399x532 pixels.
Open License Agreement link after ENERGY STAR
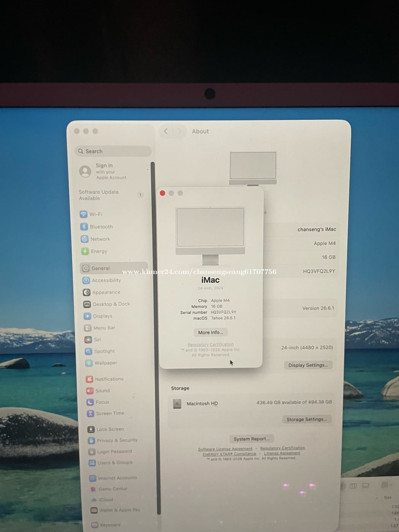[282, 453]
